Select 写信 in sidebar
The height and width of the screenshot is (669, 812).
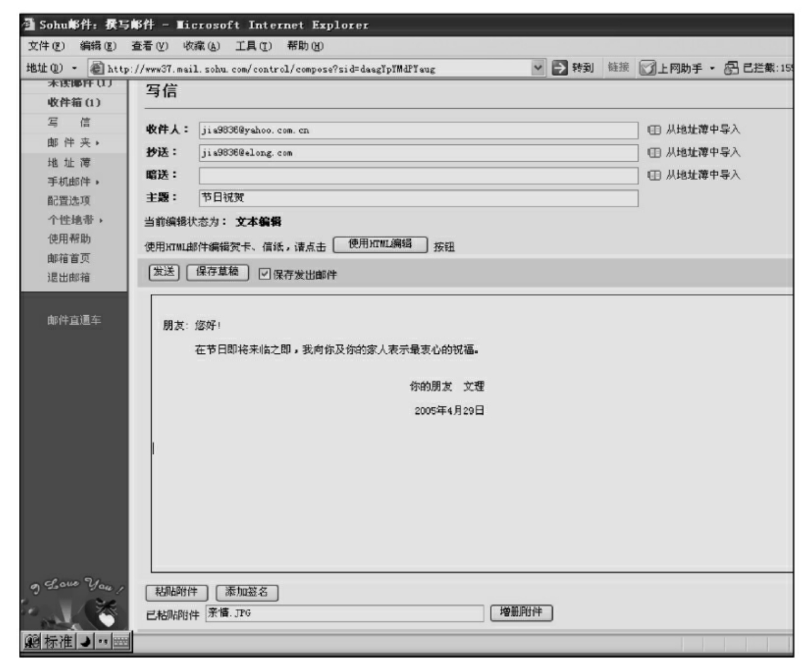point(69,122)
